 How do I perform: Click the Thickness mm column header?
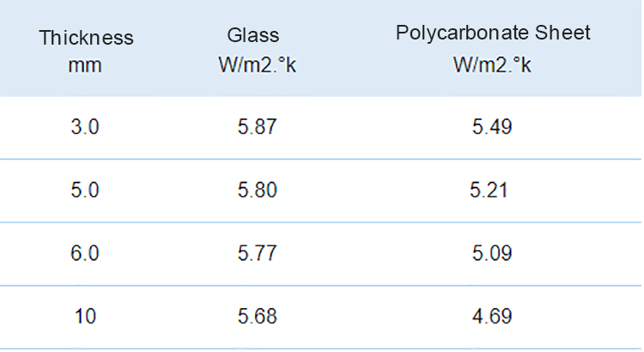click(86, 51)
